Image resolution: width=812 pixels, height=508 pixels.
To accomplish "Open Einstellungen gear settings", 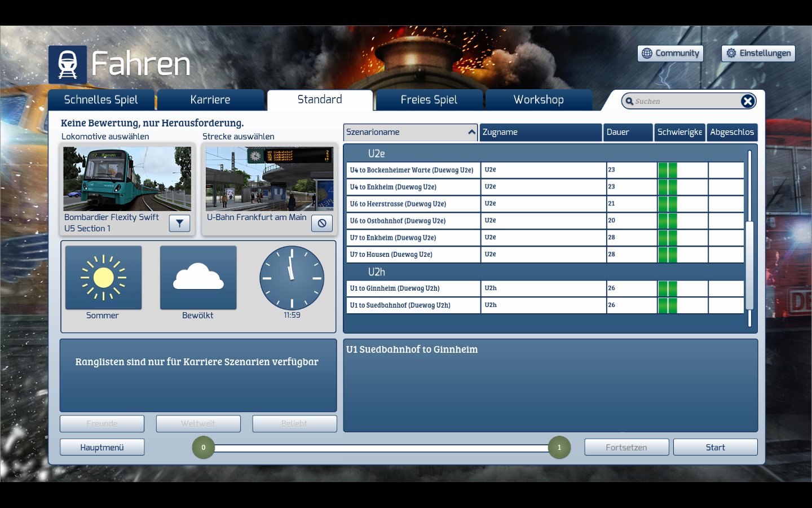I will coord(758,53).
